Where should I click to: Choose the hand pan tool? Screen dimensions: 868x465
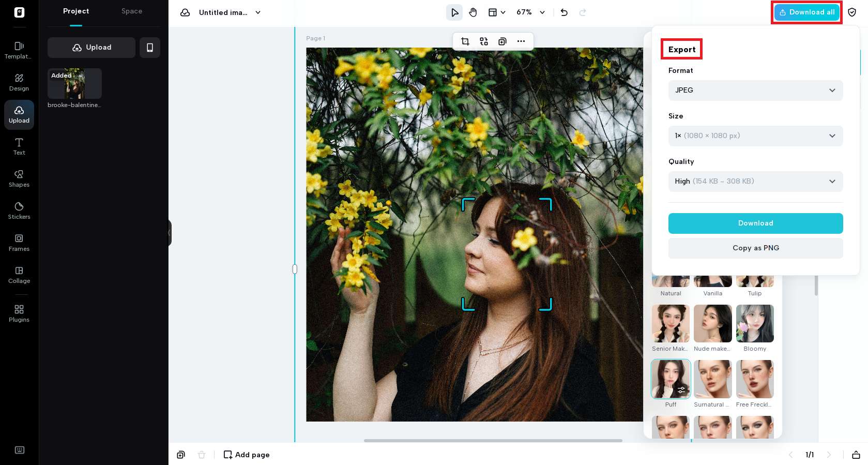473,12
